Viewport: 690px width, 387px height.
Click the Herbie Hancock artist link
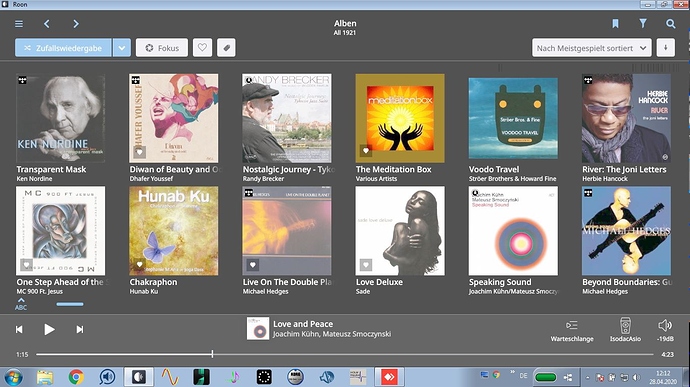pyautogui.click(x=605, y=179)
